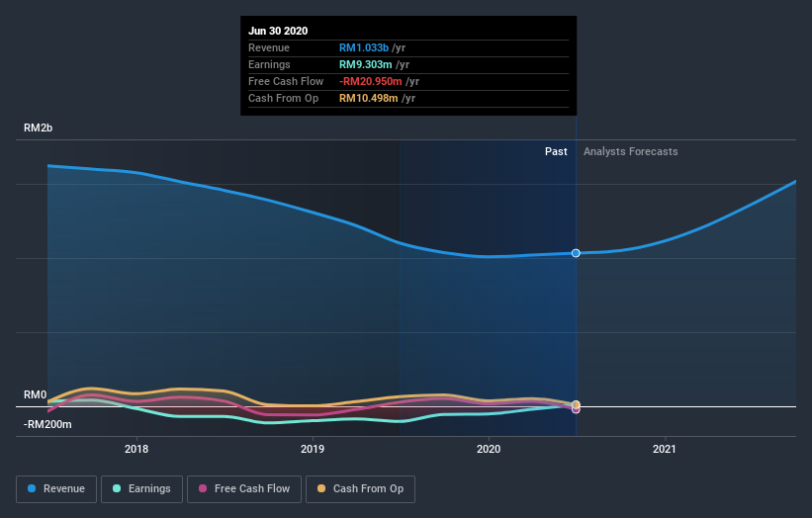Click the orange Cash From Op data point marker
The height and width of the screenshot is (518, 812).
click(x=576, y=404)
